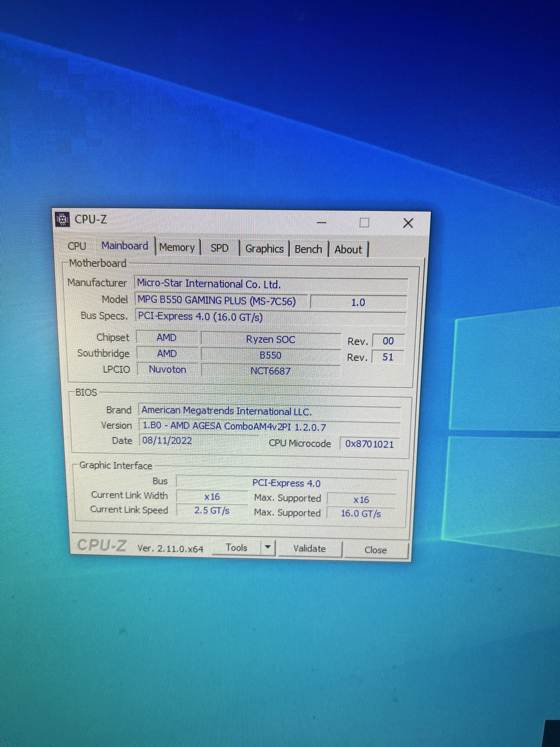Click the Current Link Speed 2.5 GT/s value
This screenshot has width=560, height=747.
pyautogui.click(x=212, y=511)
